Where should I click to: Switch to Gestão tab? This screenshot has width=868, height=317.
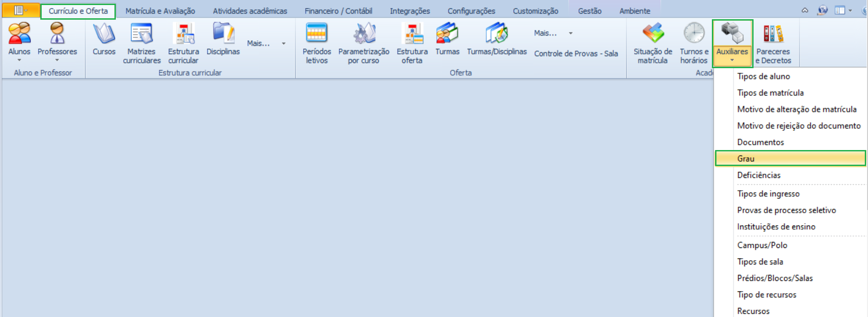[x=590, y=11]
